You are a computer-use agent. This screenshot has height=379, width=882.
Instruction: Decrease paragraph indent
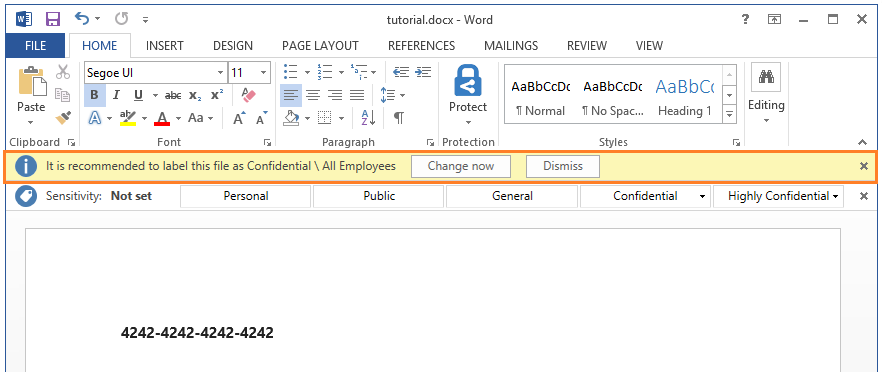(401, 72)
